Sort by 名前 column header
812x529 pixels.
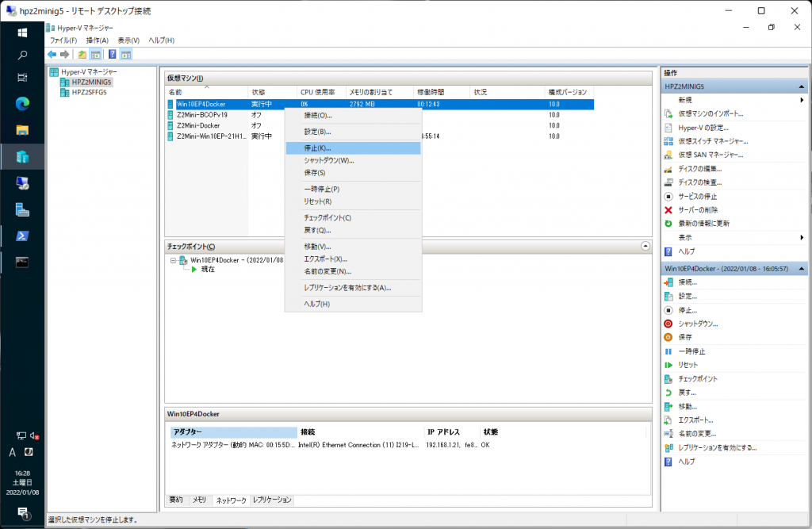tap(207, 92)
